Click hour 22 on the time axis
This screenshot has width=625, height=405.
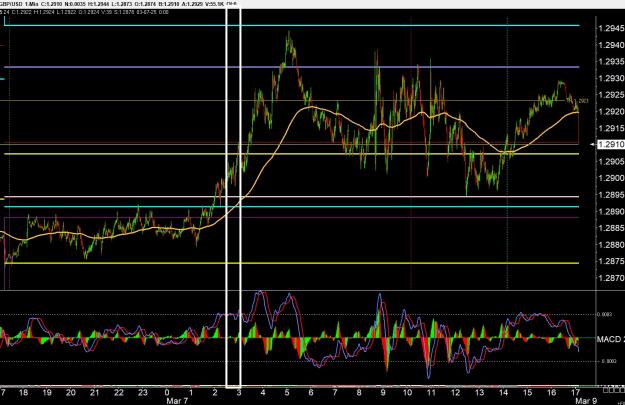pyautogui.click(x=119, y=392)
